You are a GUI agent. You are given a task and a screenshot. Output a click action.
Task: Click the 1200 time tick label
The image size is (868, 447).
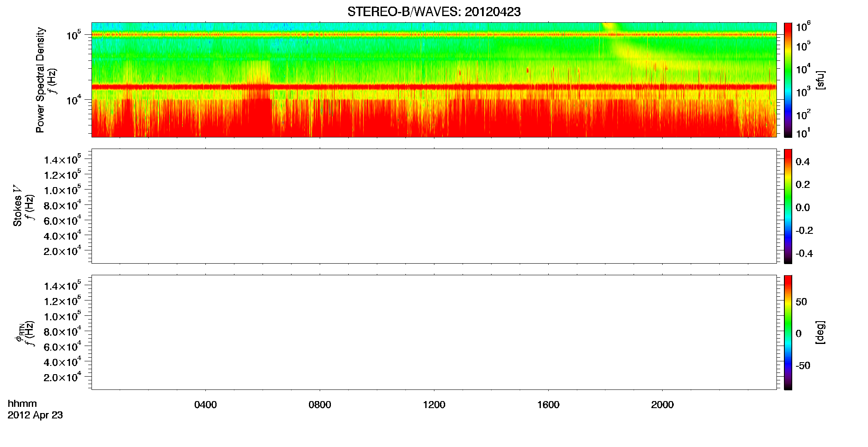click(x=434, y=405)
